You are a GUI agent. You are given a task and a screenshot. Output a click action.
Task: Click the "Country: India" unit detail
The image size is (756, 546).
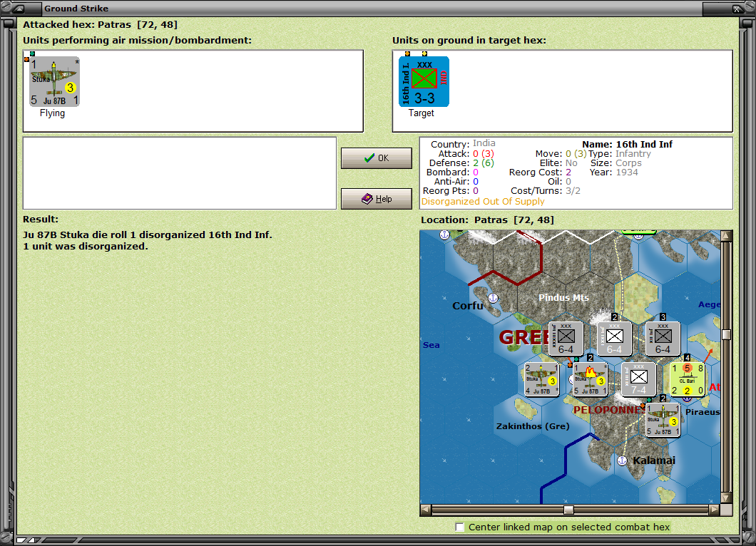pos(463,143)
